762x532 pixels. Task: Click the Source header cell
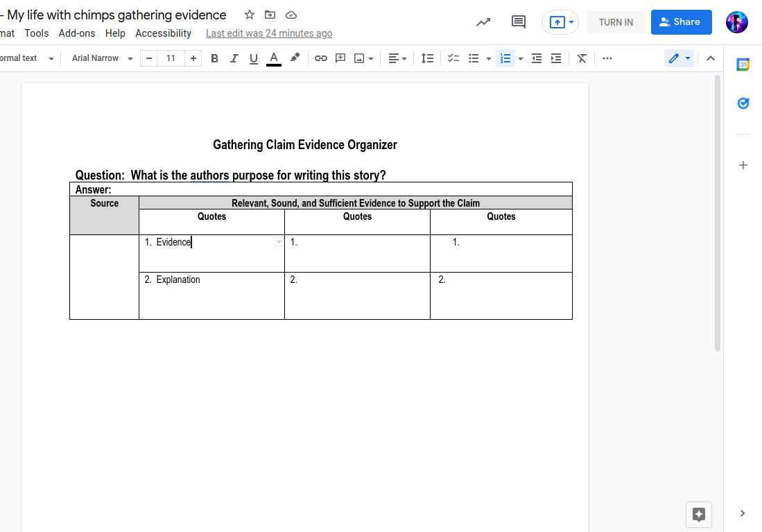[104, 216]
